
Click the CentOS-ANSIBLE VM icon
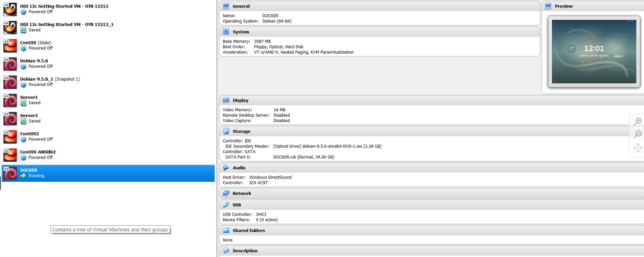(10, 154)
